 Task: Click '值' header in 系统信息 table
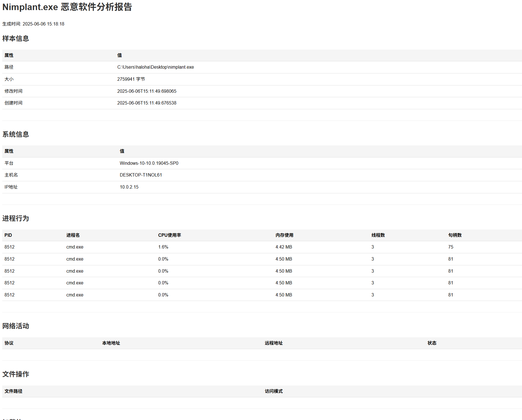122,151
